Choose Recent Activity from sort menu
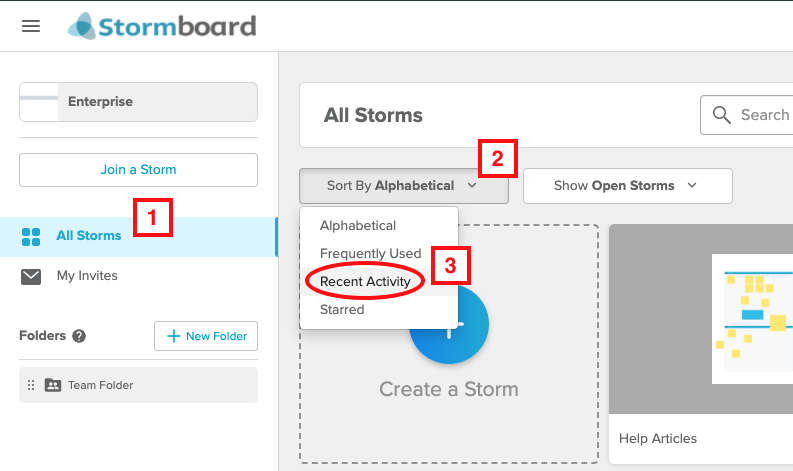Image resolution: width=793 pixels, height=471 pixels. [365, 281]
